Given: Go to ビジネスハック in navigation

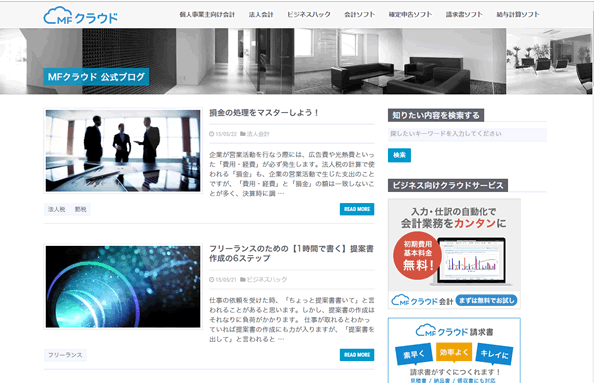Looking at the screenshot, I should pos(309,14).
